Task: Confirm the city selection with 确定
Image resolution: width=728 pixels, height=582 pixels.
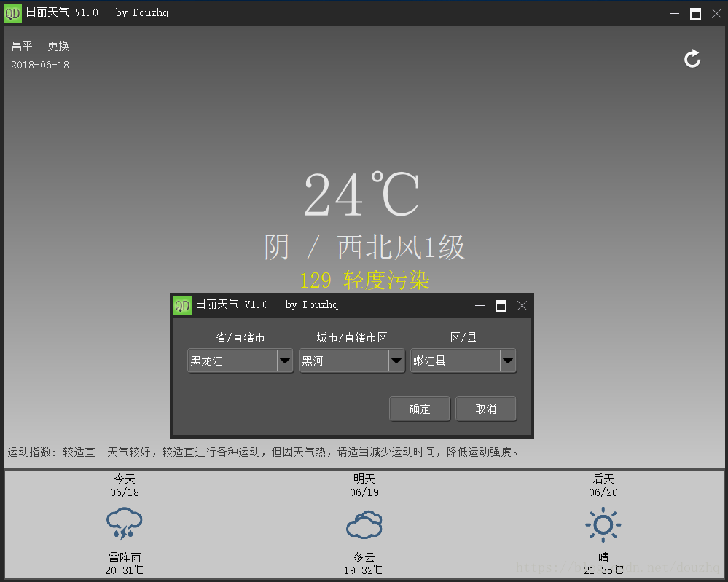Action: (420, 409)
